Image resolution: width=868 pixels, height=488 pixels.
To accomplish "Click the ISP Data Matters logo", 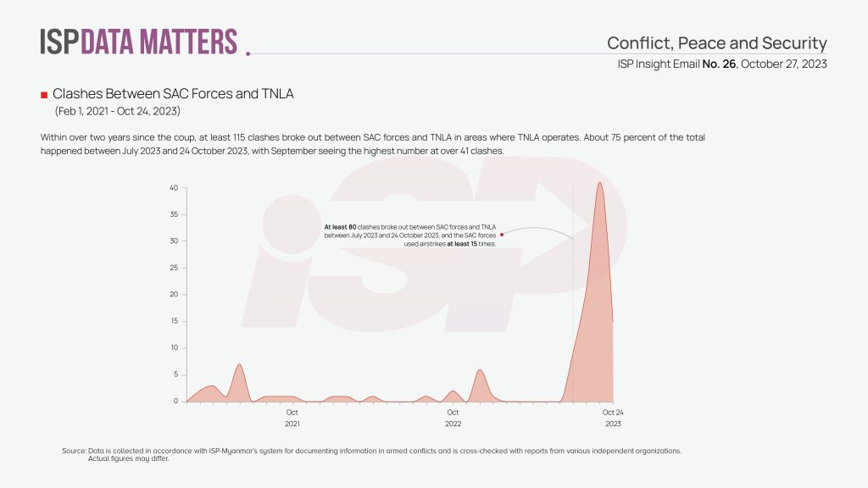I will (139, 41).
